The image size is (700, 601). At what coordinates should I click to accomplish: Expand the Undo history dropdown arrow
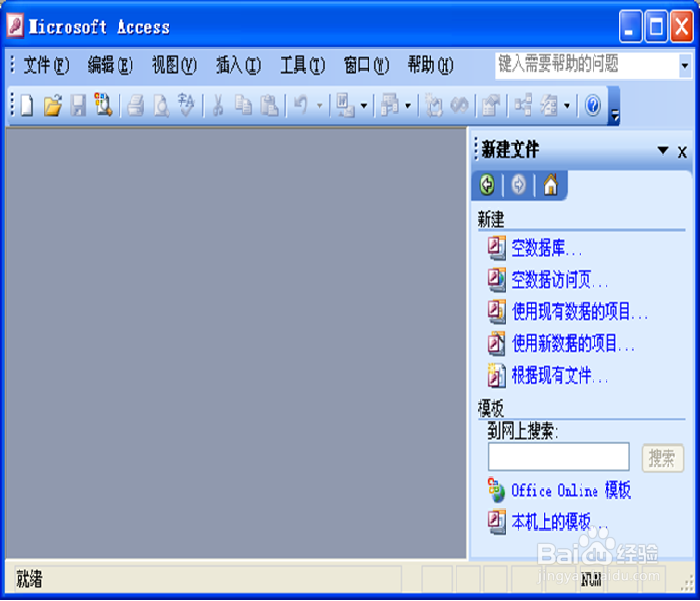tap(320, 106)
